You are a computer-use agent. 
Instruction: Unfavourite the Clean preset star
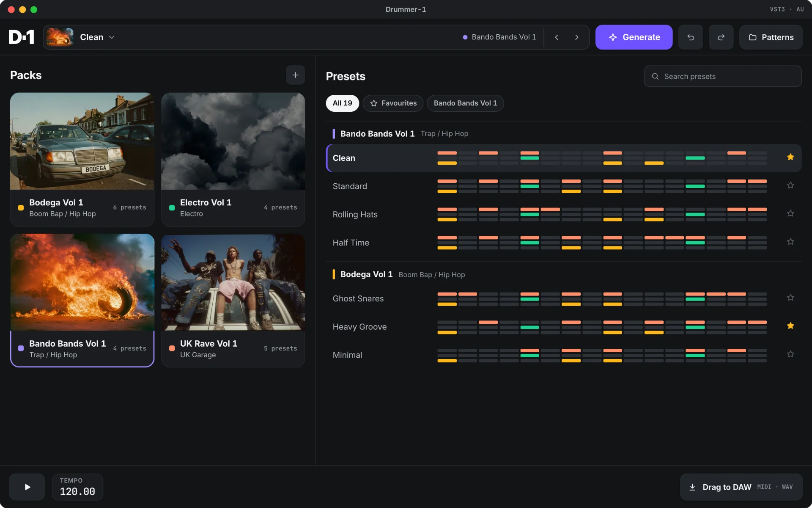[x=790, y=157]
